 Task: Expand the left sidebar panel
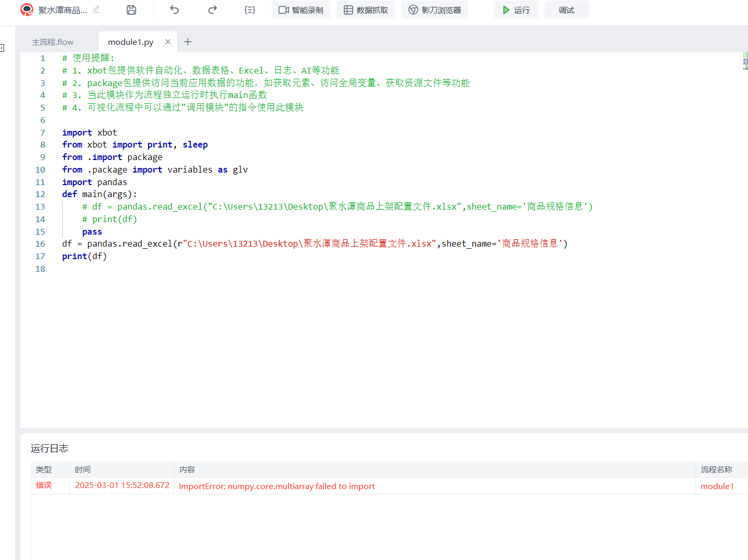[2, 48]
